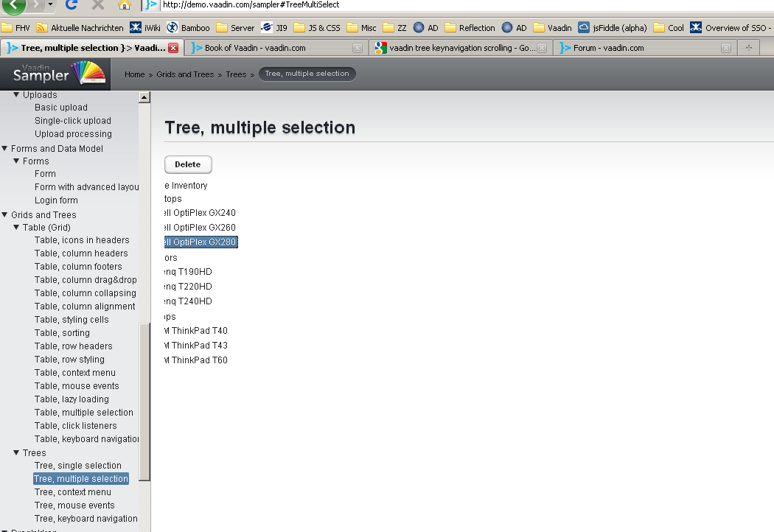774x532 pixels.
Task: Click the browser stop loading icon
Action: coord(97,4)
